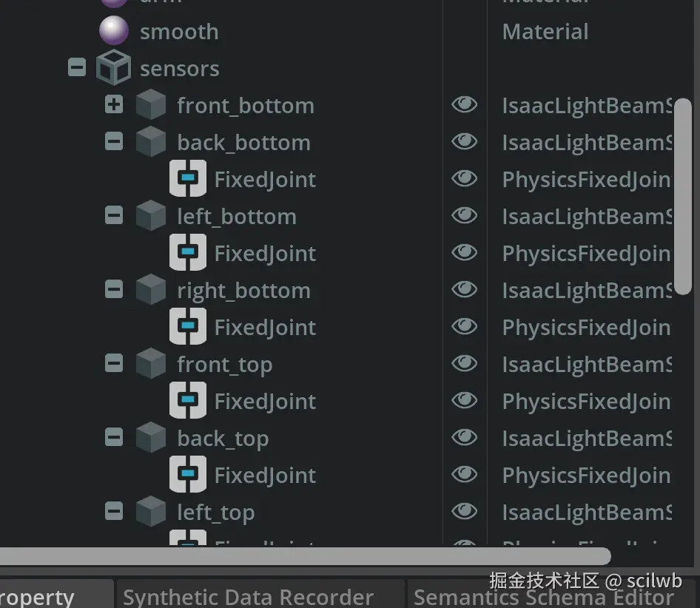Expand the front_bottom tree node
This screenshot has height=608, width=700.
[x=114, y=105]
